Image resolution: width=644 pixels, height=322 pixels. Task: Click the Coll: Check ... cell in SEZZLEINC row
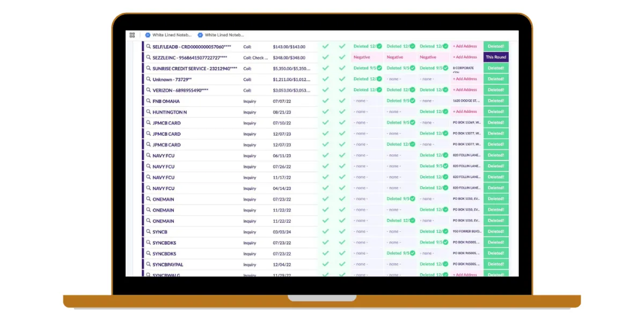click(254, 57)
